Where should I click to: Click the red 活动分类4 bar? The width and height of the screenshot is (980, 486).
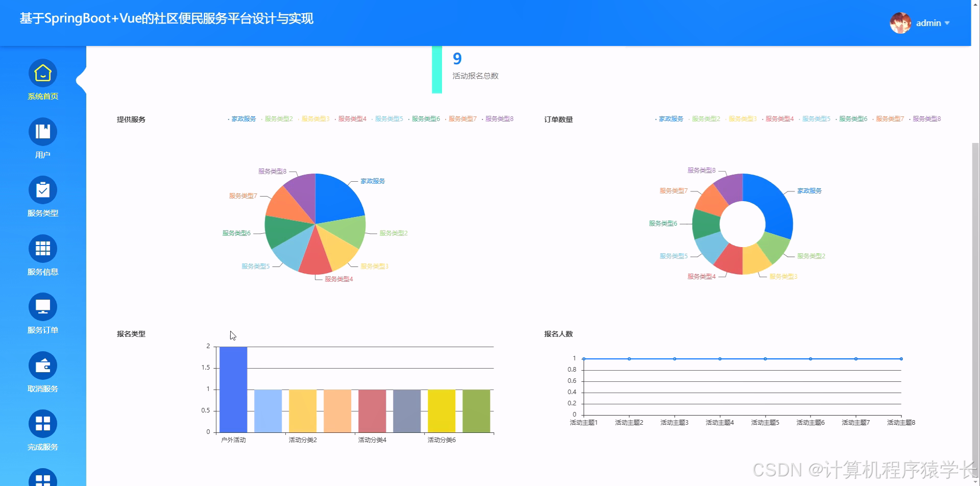pos(372,411)
